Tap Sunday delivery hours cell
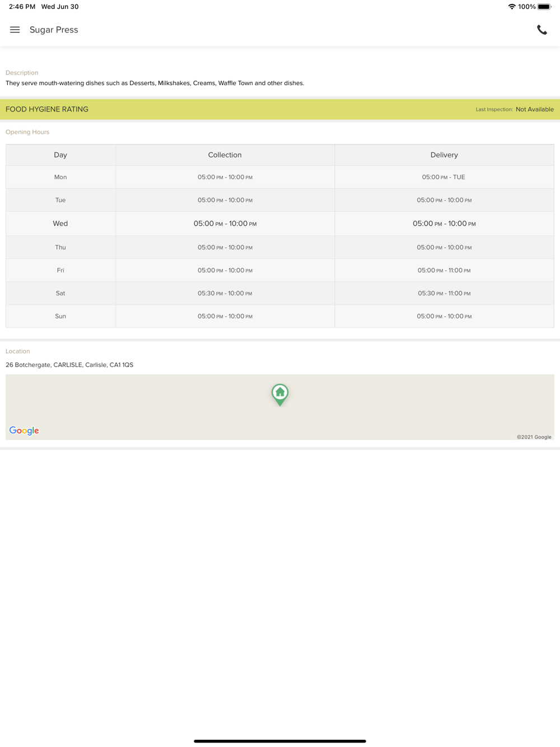560x747 pixels. click(x=444, y=316)
